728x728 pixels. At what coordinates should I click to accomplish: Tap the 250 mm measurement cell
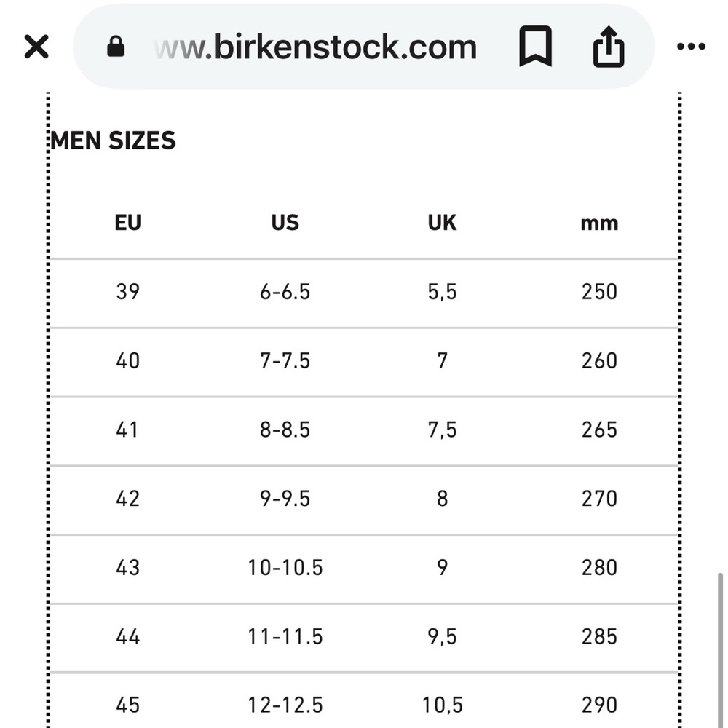tap(599, 291)
